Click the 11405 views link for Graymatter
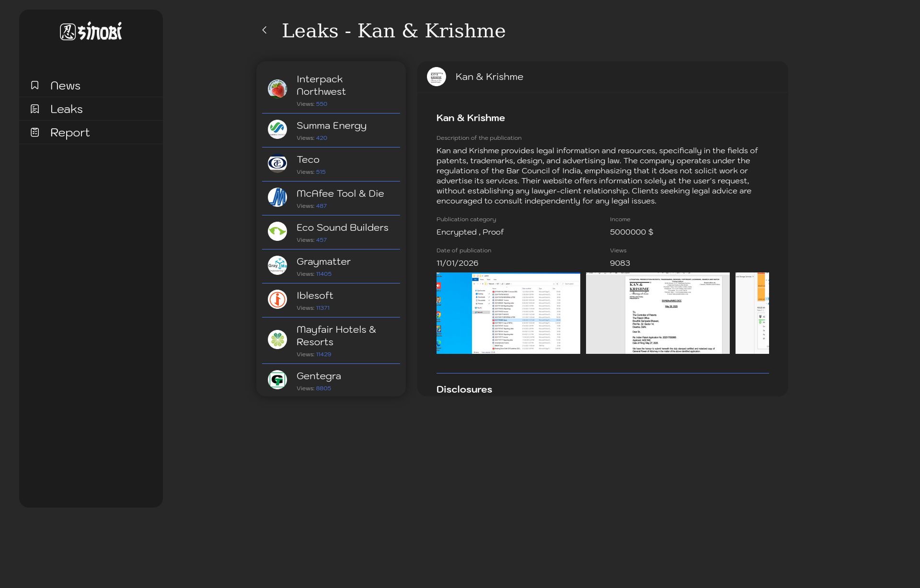Viewport: 920px width, 588px height. pyautogui.click(x=324, y=274)
